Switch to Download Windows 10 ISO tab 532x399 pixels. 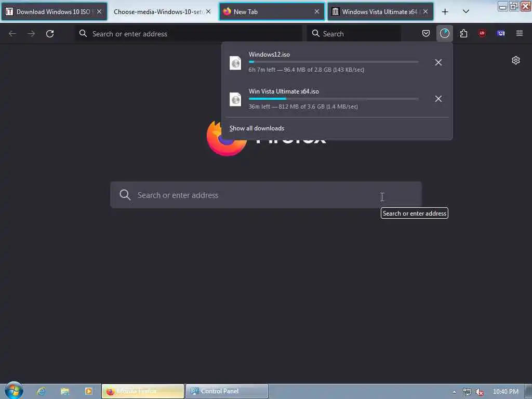click(54, 11)
